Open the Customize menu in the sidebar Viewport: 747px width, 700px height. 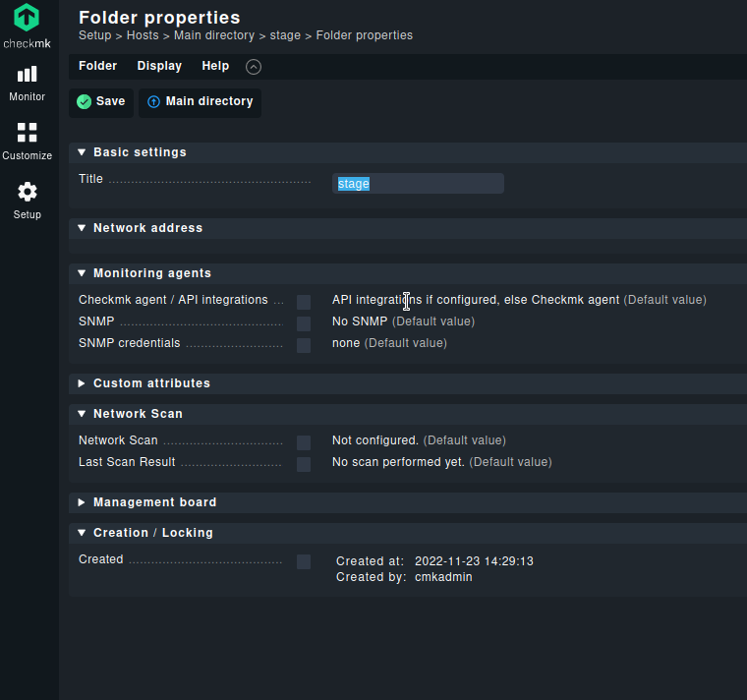tap(28, 142)
